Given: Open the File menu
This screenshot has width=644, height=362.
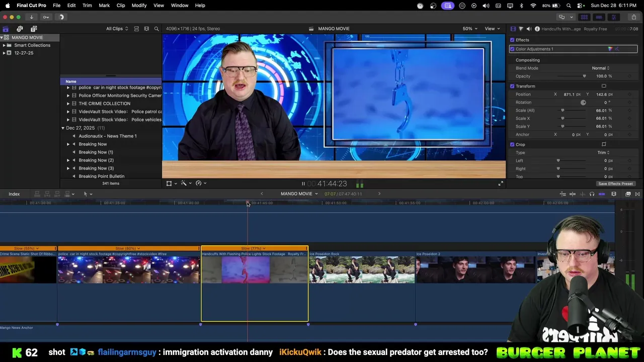Looking at the screenshot, I should (57, 6).
